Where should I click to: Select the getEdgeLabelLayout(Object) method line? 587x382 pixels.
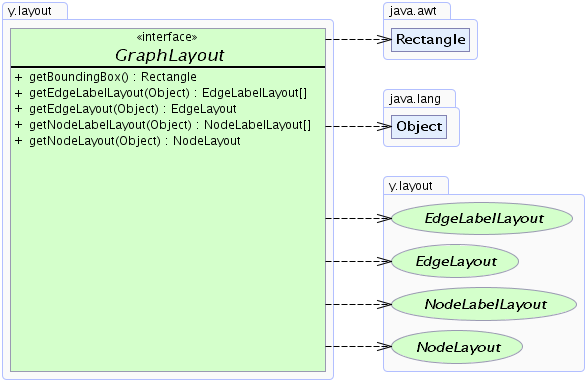point(161,93)
